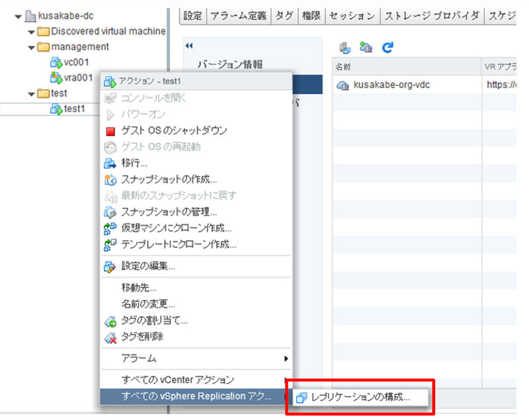Click the edit settings icon
This screenshot has height=420, width=529.
(x=110, y=267)
